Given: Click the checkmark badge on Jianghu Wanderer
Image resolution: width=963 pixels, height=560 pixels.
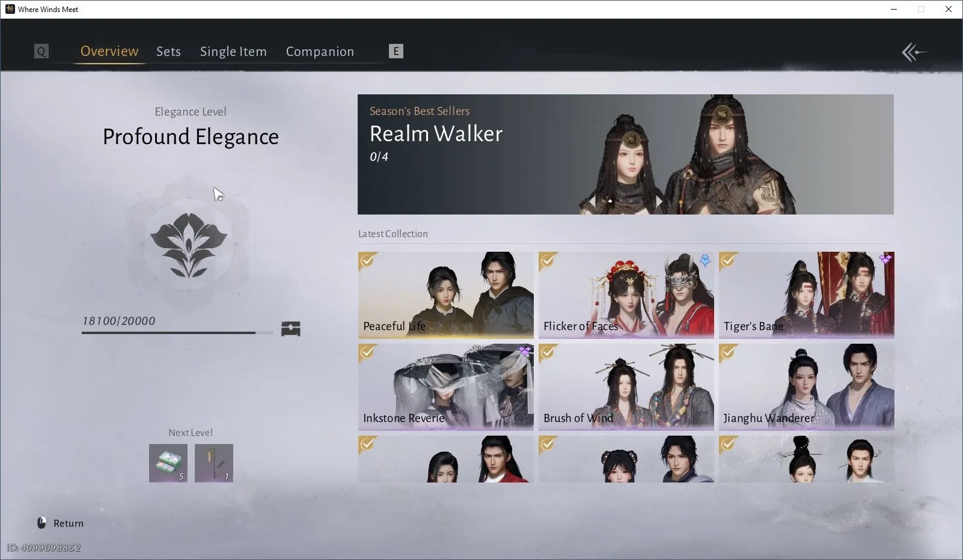Looking at the screenshot, I should (x=729, y=353).
